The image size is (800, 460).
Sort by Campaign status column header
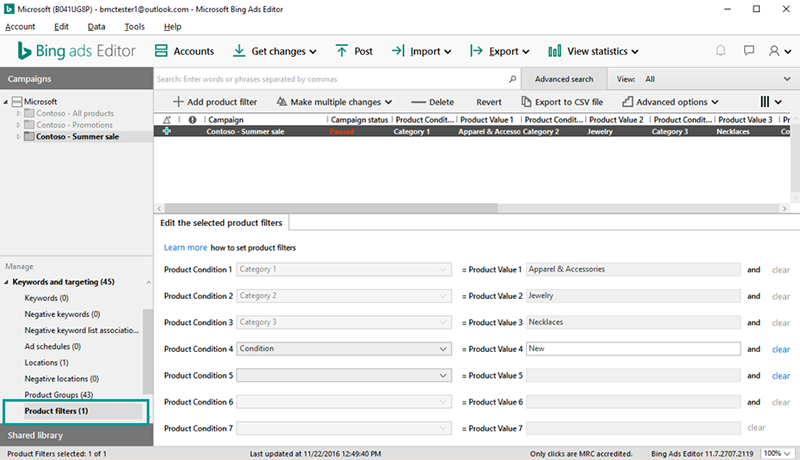359,120
